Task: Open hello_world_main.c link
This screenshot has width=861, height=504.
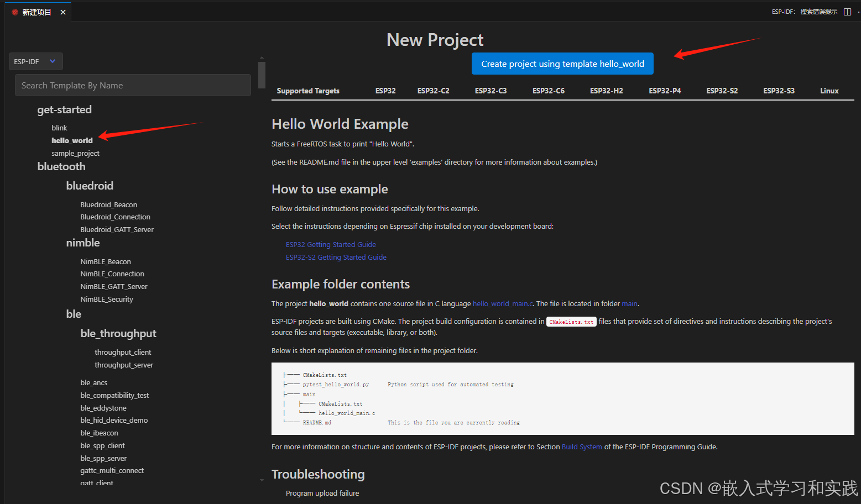Action: [x=503, y=303]
